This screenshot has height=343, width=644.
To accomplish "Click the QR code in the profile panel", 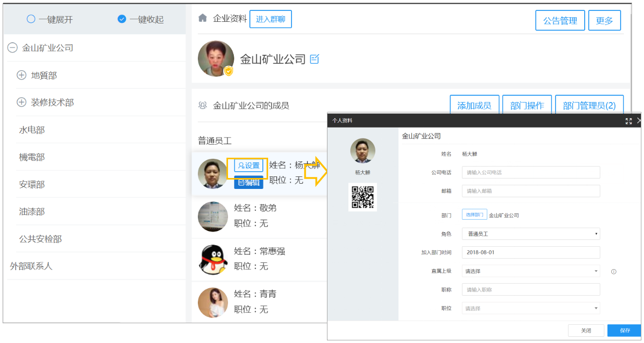I will point(362,197).
